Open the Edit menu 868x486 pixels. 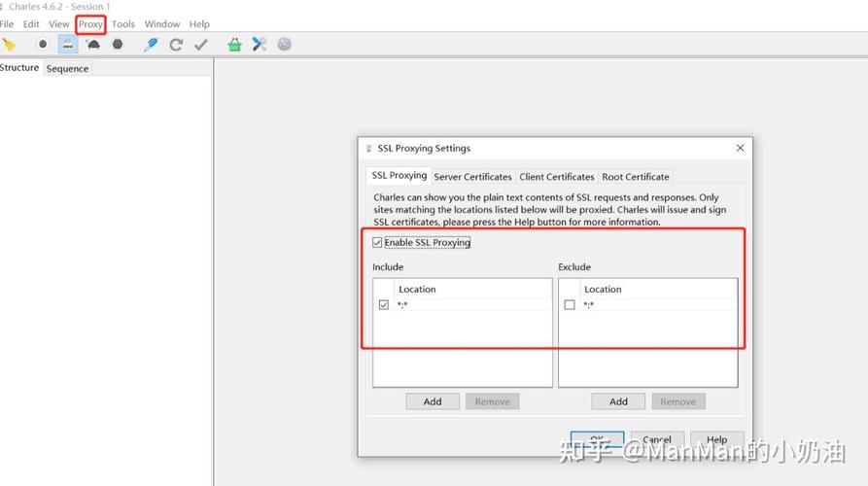pos(31,23)
